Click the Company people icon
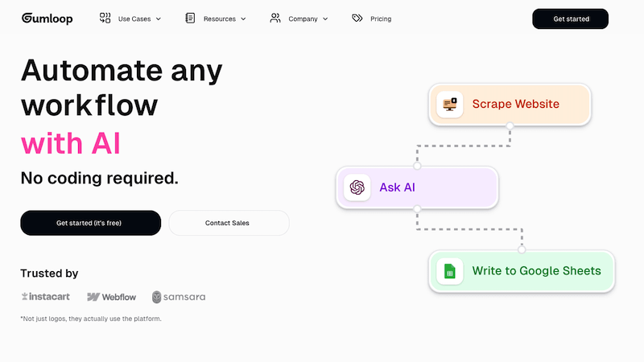Screen dimensions: 644x362 275,18
